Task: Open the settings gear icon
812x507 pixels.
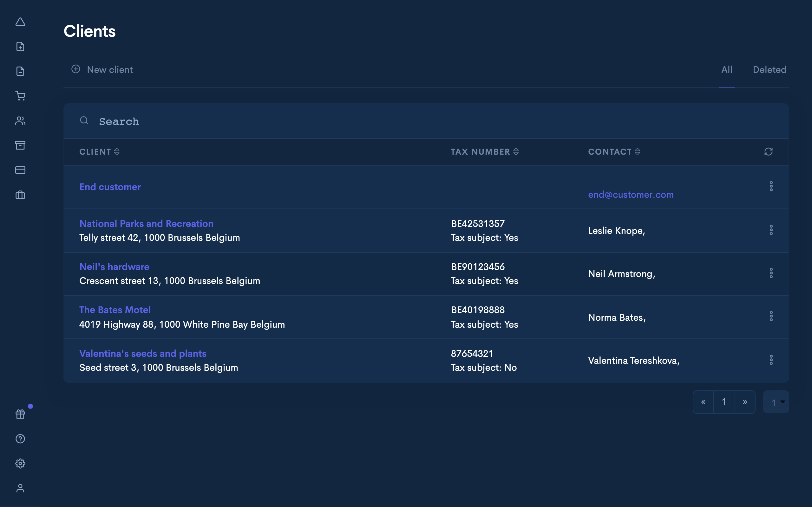Action: click(x=21, y=463)
